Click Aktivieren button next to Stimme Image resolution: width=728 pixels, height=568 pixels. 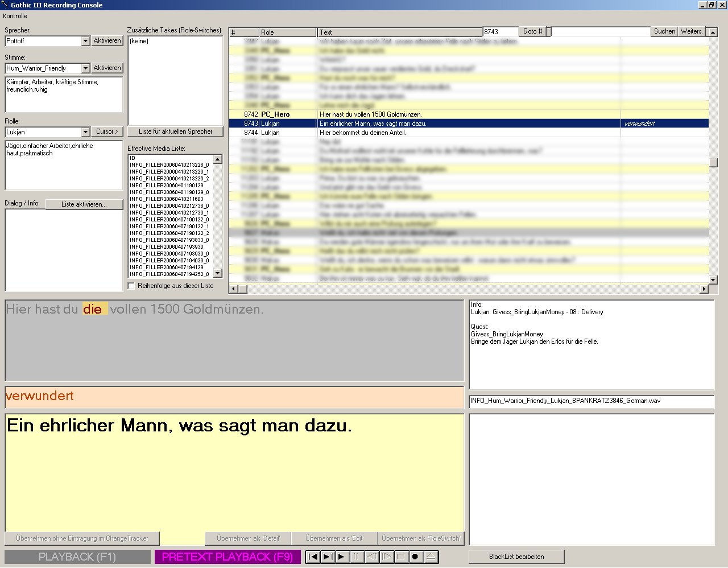coord(107,68)
